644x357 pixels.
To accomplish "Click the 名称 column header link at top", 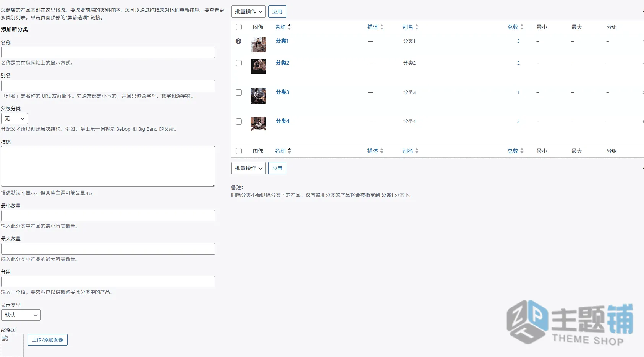I will click(x=280, y=27).
